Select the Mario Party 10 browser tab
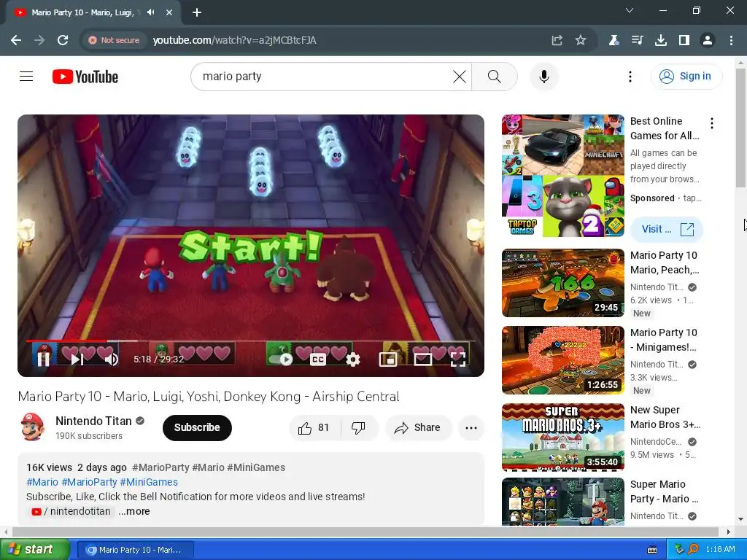 tap(83, 12)
